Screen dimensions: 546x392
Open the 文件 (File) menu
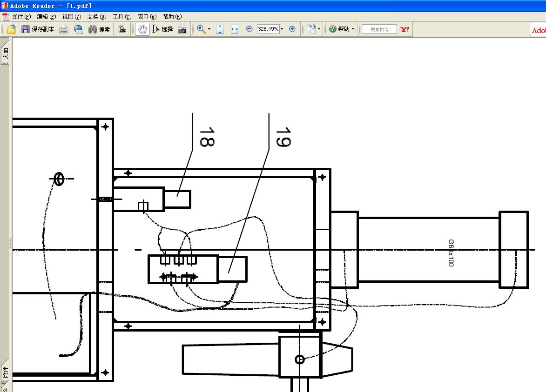pos(21,17)
